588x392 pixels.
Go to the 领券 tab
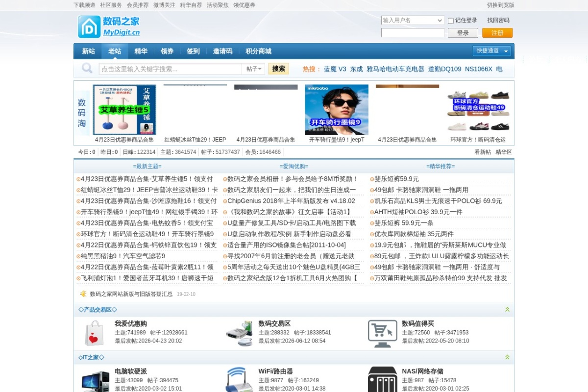[x=167, y=51]
